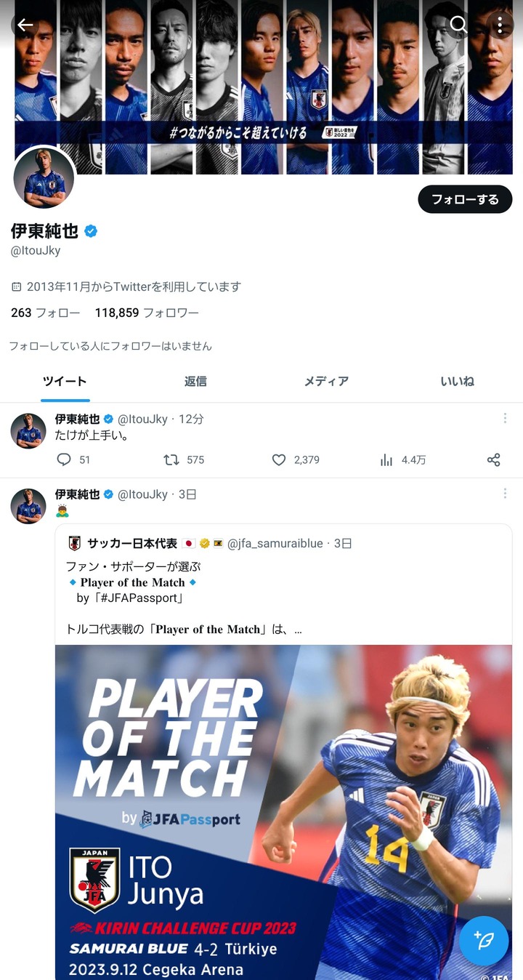Open the 263 フォロー following list
The height and width of the screenshot is (980, 523).
[45, 313]
